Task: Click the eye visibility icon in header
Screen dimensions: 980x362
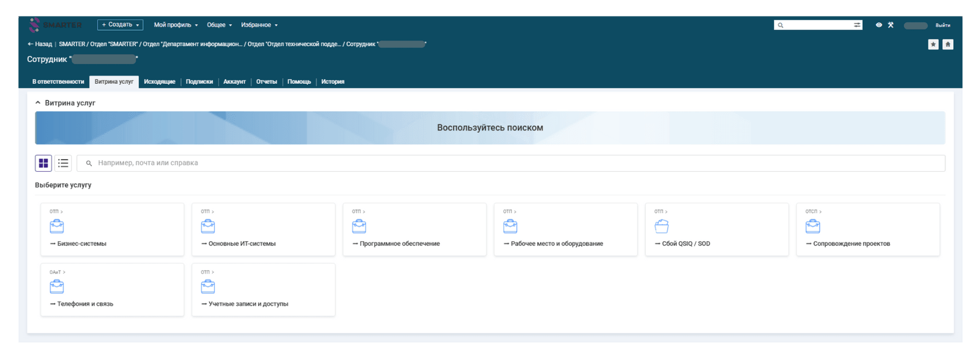Action: tap(879, 25)
